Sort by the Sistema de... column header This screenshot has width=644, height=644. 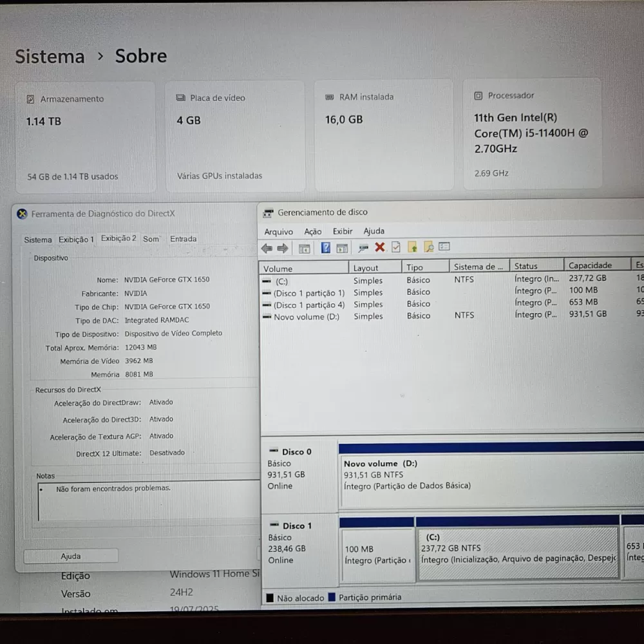[479, 267]
